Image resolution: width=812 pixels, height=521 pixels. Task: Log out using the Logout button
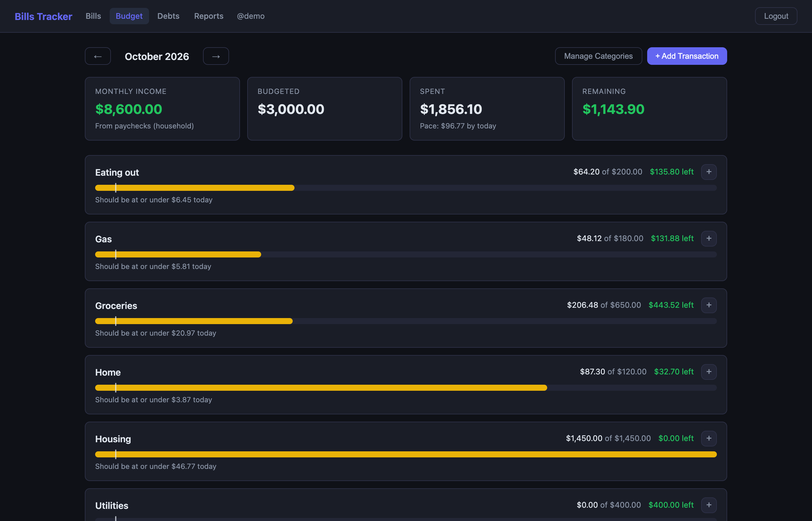[x=776, y=16]
